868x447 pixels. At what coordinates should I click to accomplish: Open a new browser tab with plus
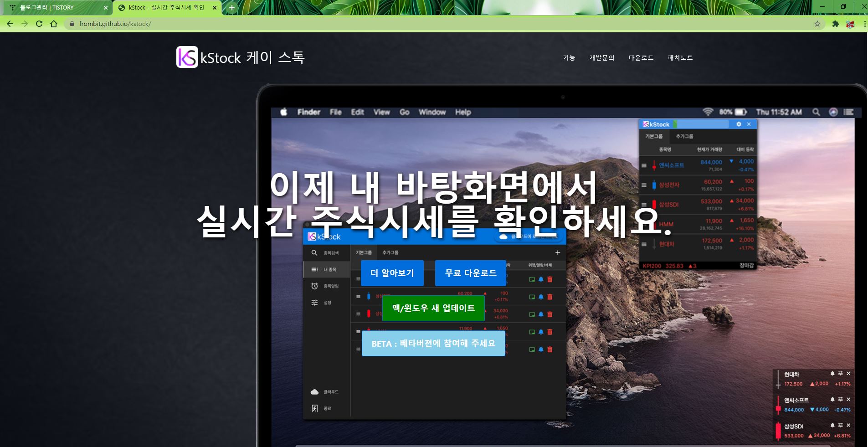point(232,8)
